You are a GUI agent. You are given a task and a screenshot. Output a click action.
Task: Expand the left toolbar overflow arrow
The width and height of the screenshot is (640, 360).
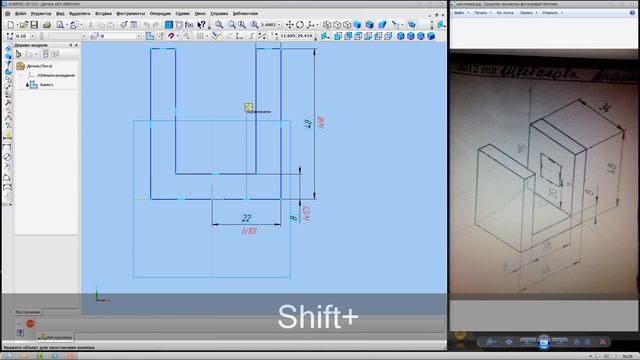click(x=10, y=204)
